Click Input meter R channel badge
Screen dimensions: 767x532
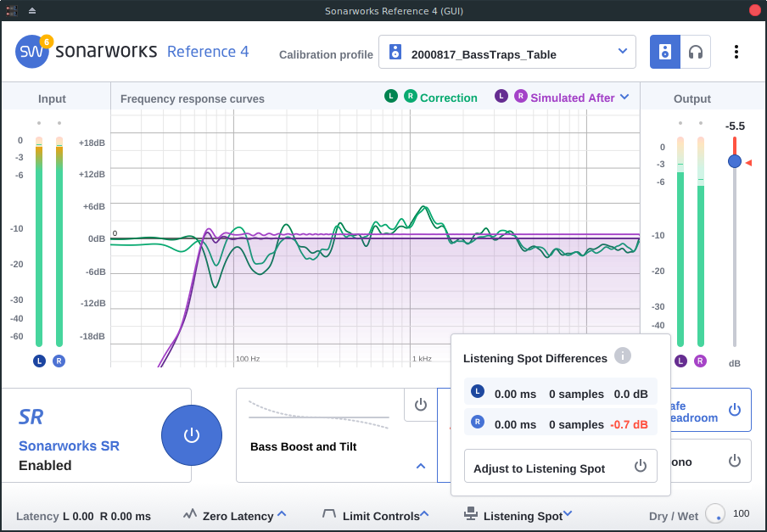(59, 361)
